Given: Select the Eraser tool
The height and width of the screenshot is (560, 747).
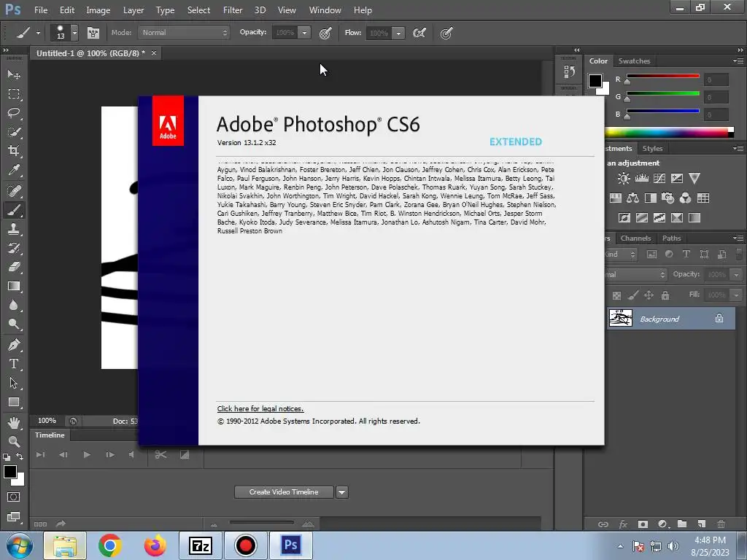Looking at the screenshot, I should (x=13, y=267).
